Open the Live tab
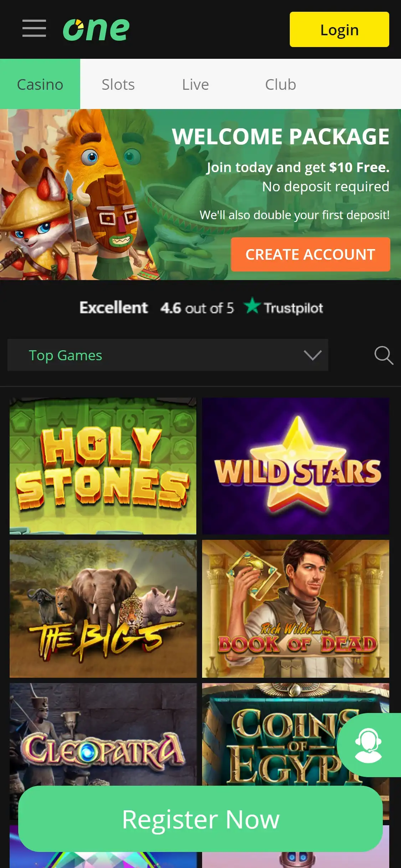Screen dimensions: 401x868 195,84
